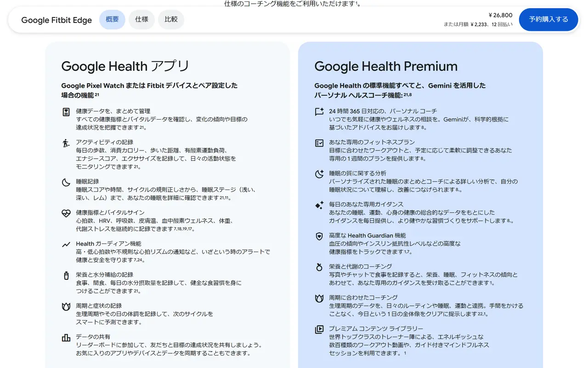Switch to the 概要 tab
588x368 pixels.
click(112, 19)
